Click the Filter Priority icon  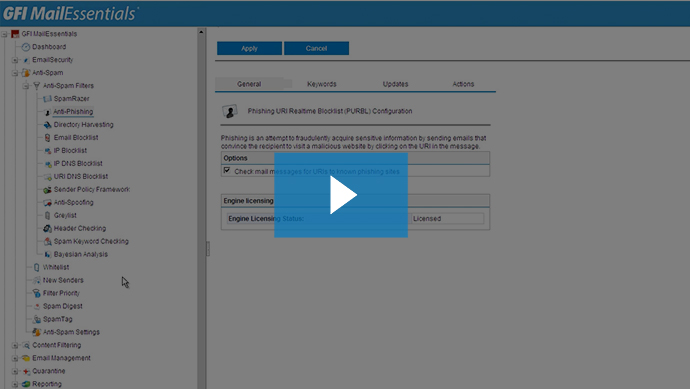(x=37, y=294)
